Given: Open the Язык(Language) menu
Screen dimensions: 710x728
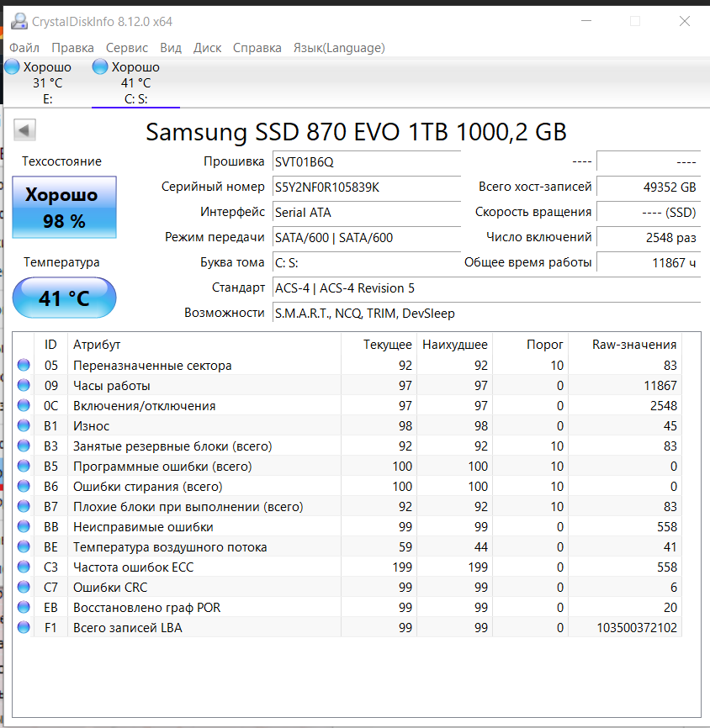Looking at the screenshot, I should (x=339, y=48).
